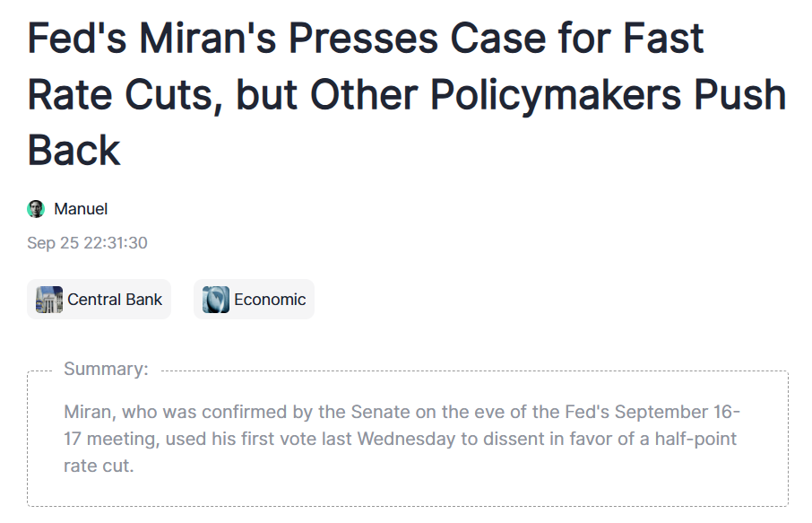This screenshot has height=523, width=812.
Task: Click Manuel's author avatar
Action: [x=36, y=209]
